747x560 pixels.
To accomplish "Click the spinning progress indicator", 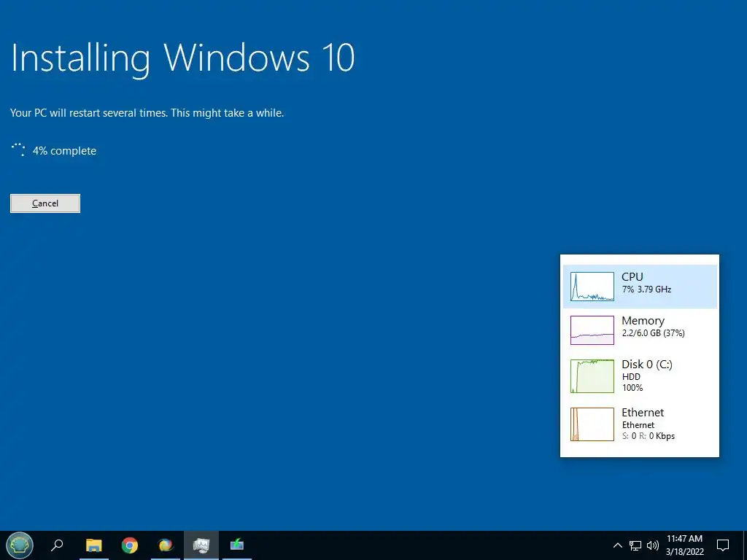I will tap(18, 150).
